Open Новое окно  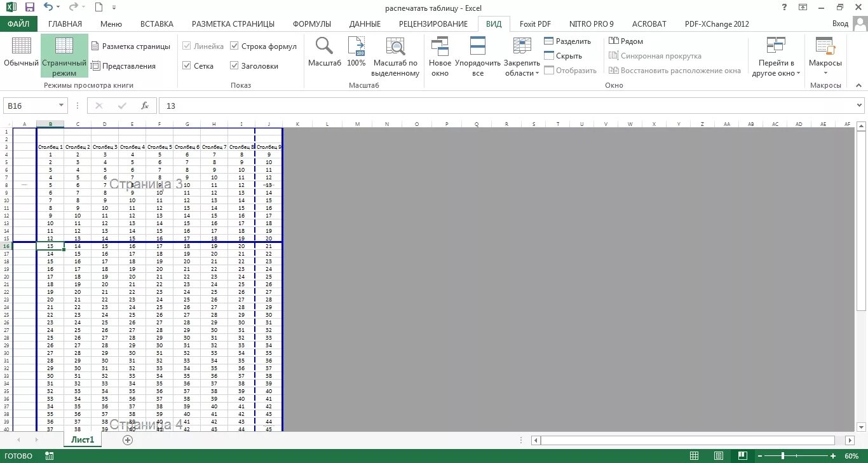(440, 57)
